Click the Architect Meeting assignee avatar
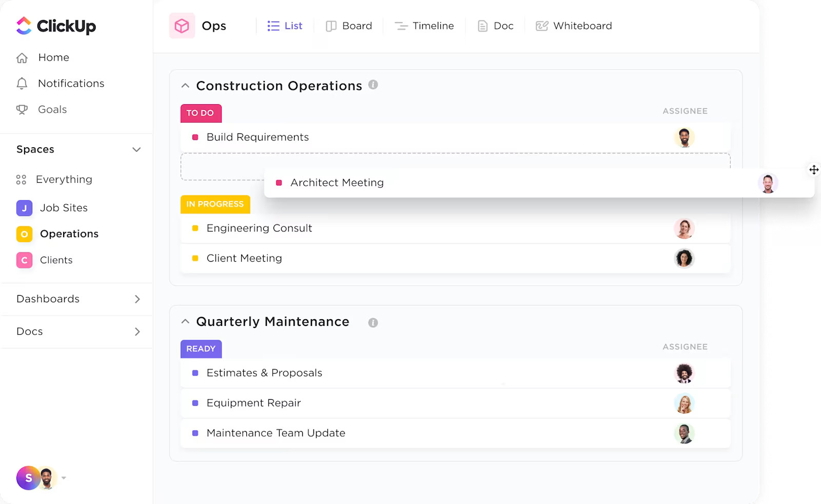This screenshot has height=504, width=821. [x=768, y=182]
